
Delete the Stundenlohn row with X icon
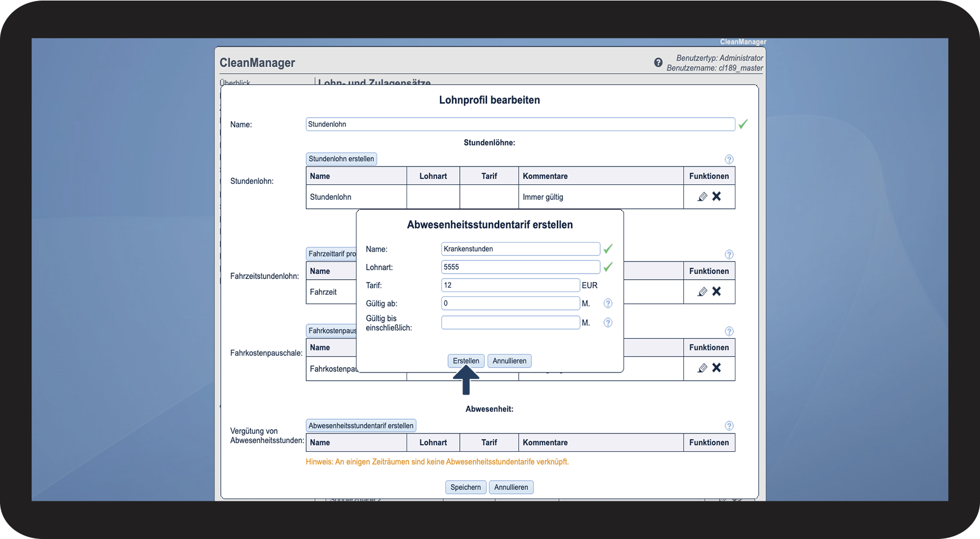pyautogui.click(x=717, y=197)
